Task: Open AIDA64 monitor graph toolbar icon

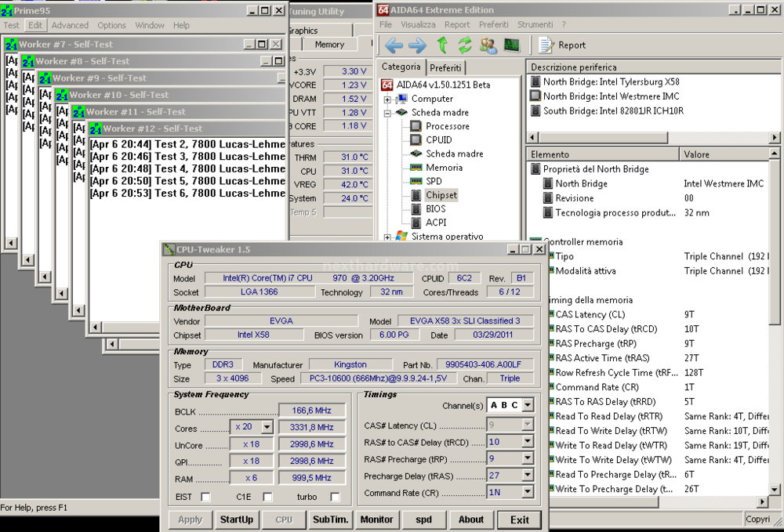Action: point(511,45)
